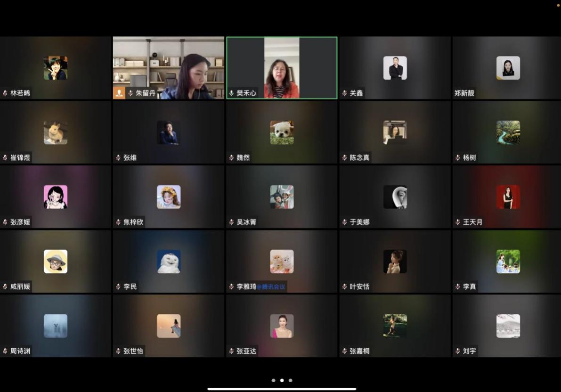
Task: Click the muted mic icon beside 于美娜
Action: 344,222
